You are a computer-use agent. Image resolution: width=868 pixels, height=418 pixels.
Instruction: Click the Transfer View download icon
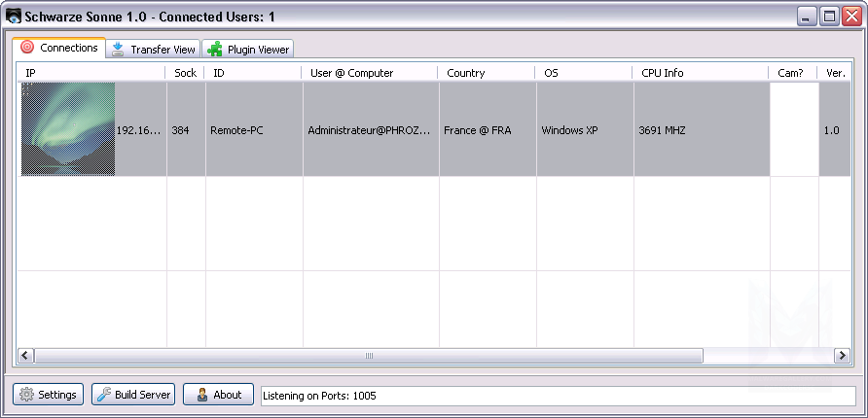pyautogui.click(x=118, y=49)
